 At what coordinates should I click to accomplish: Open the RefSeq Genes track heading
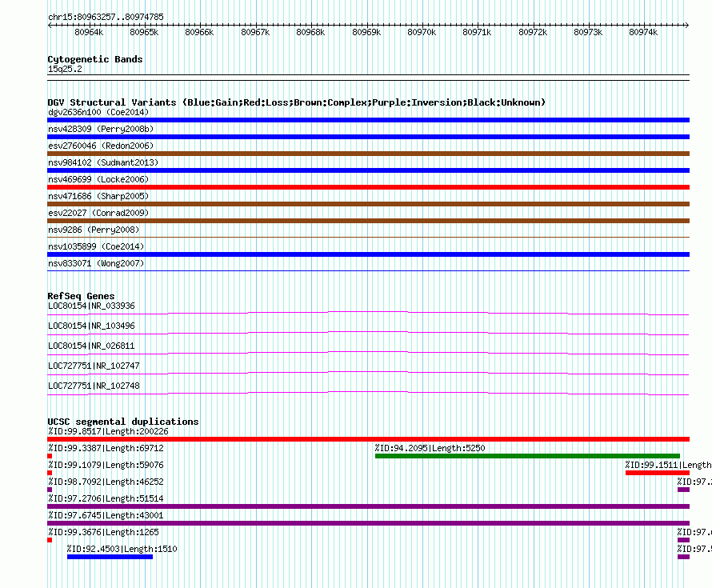82,296
